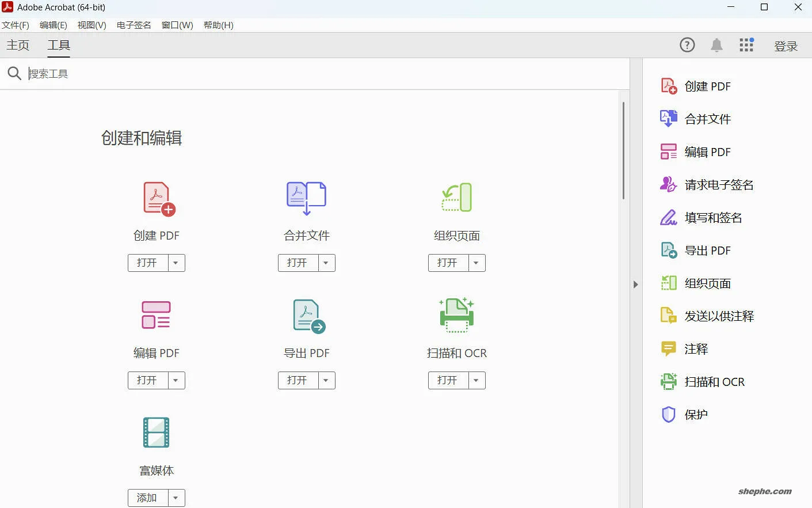The width and height of the screenshot is (812, 508).
Task: Click 打开 button under 扫描和 OCR
Action: (448, 380)
